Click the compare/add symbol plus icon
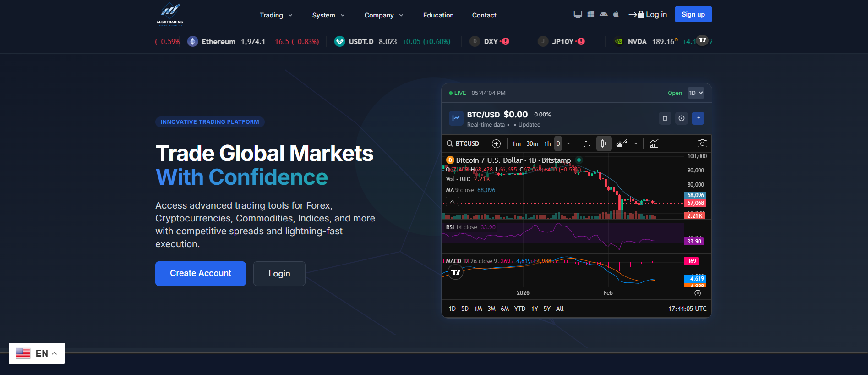The image size is (868, 375). point(496,143)
